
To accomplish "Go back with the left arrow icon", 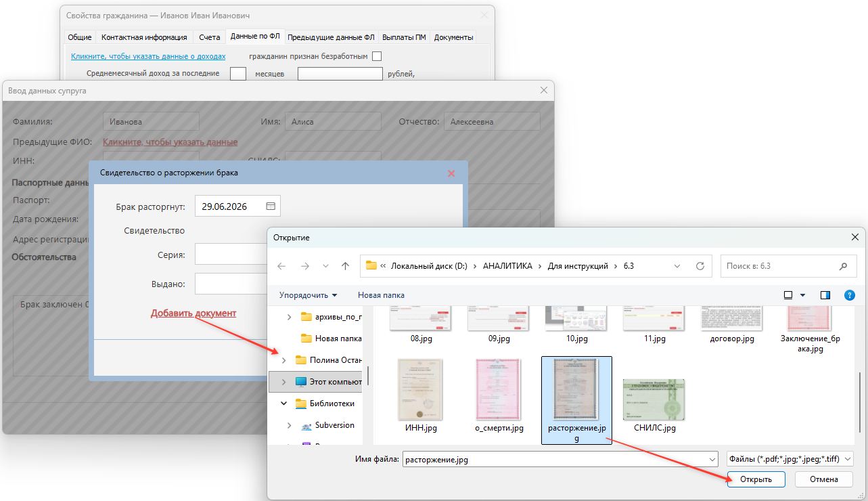I will coord(281,266).
